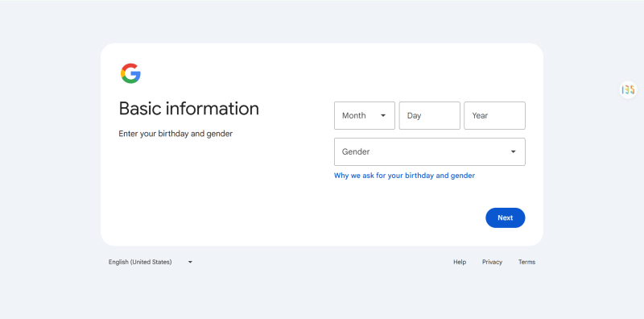Image resolution: width=644 pixels, height=319 pixels.
Task: Click the Next button
Action: (x=506, y=217)
